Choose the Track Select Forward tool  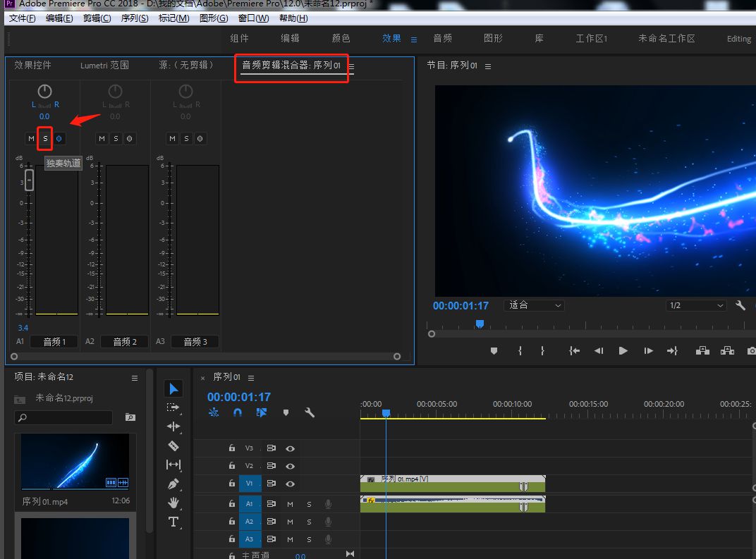click(173, 407)
